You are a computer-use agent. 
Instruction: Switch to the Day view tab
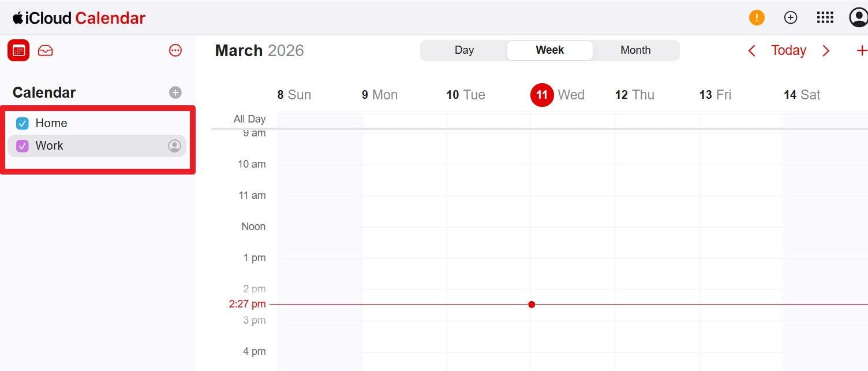464,50
